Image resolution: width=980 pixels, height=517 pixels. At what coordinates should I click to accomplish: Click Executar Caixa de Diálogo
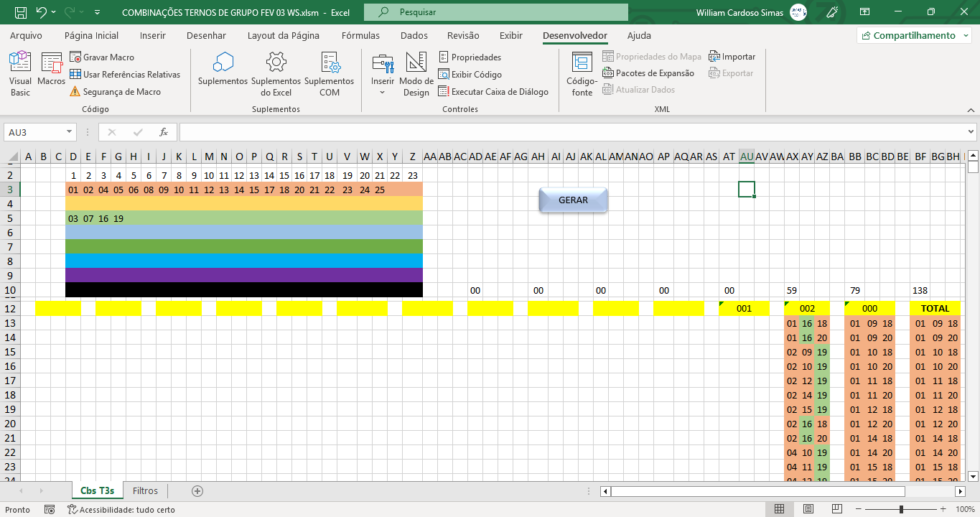(493, 91)
